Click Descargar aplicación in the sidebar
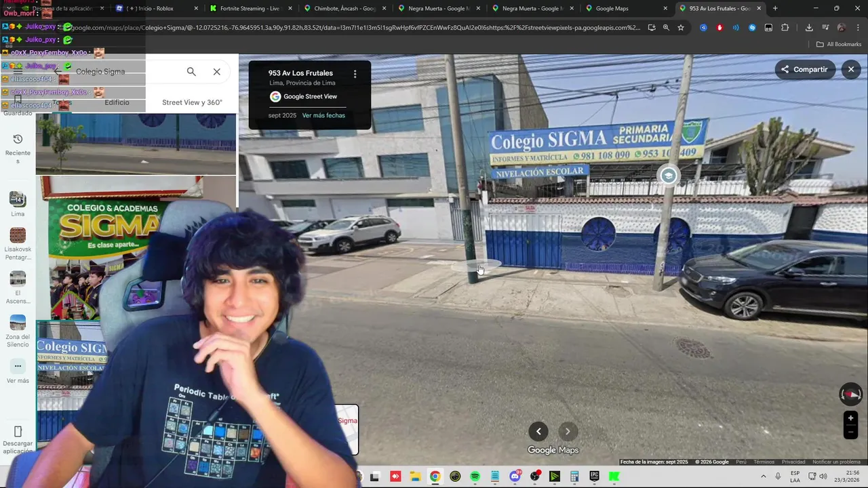868x488 pixels. (x=18, y=440)
